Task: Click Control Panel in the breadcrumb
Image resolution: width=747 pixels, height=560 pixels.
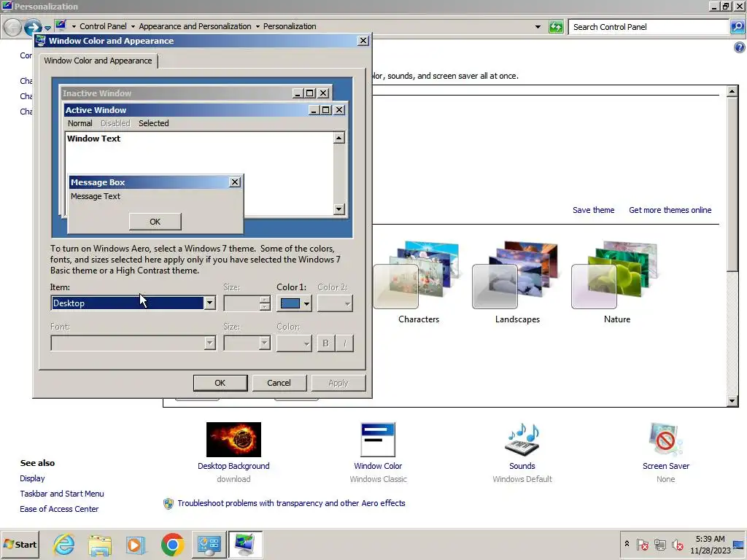Action: (103, 27)
